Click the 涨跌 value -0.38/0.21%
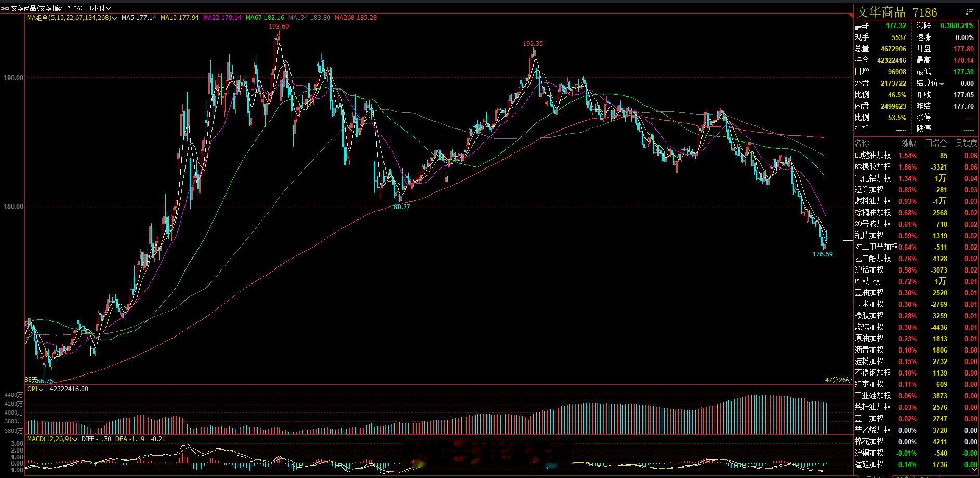Image resolution: width=980 pixels, height=478 pixels. (956, 26)
